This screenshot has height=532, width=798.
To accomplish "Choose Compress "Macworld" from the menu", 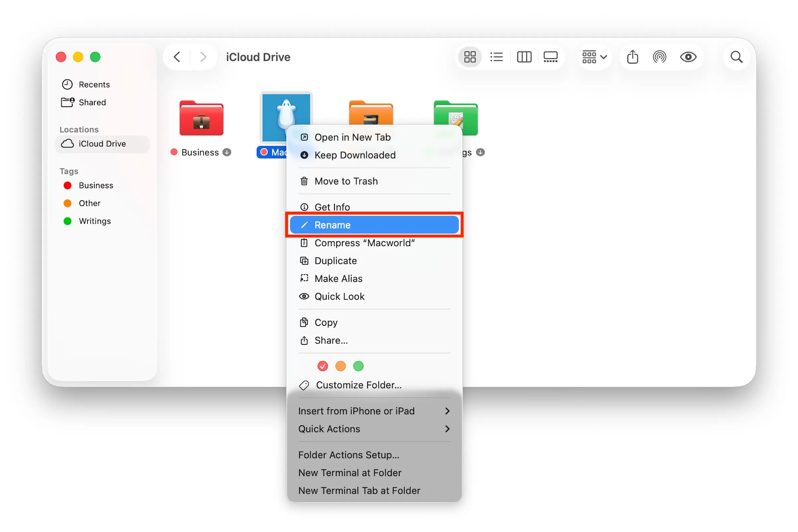I will [x=365, y=243].
